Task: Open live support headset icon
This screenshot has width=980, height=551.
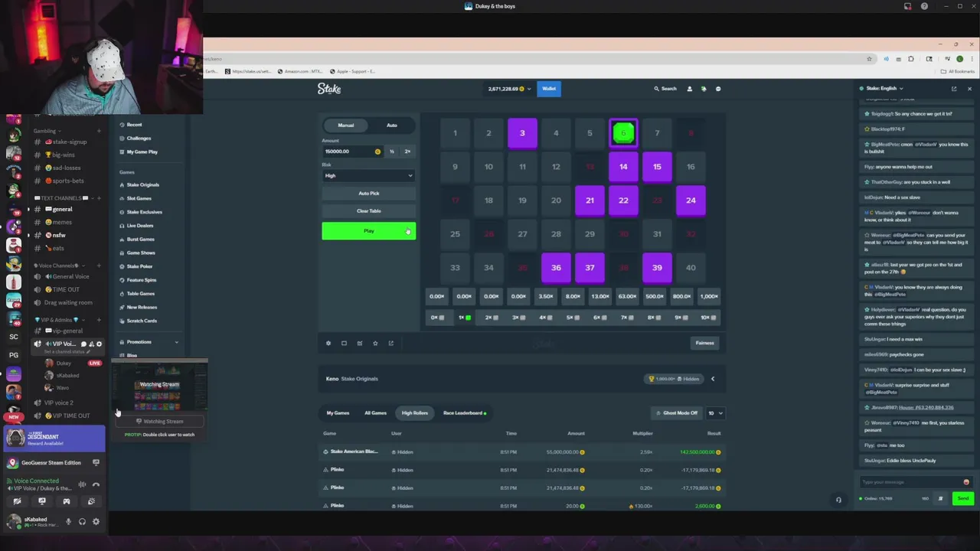Action: click(838, 500)
